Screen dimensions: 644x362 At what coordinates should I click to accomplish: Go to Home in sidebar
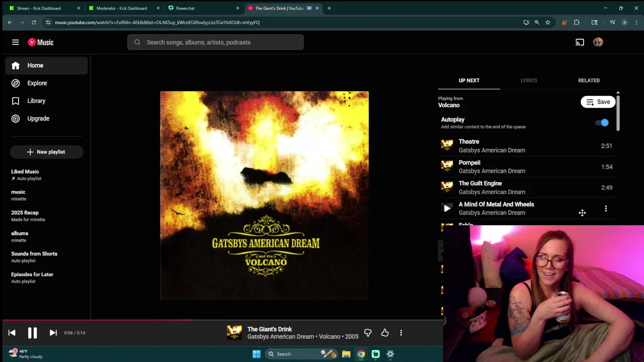[x=47, y=65]
